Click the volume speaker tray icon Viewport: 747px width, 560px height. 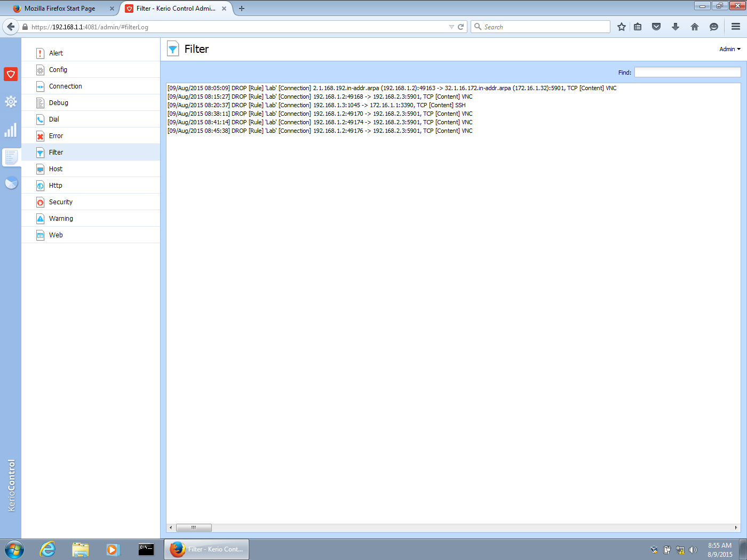(693, 550)
